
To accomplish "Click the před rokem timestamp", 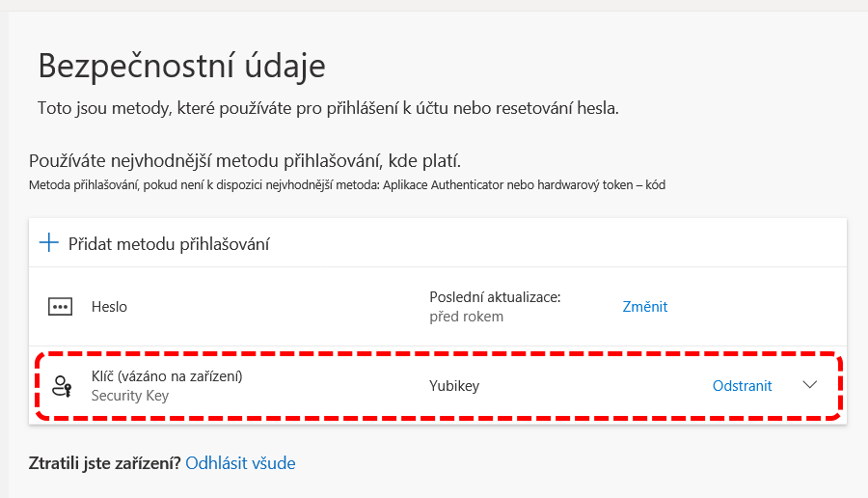I will [466, 317].
